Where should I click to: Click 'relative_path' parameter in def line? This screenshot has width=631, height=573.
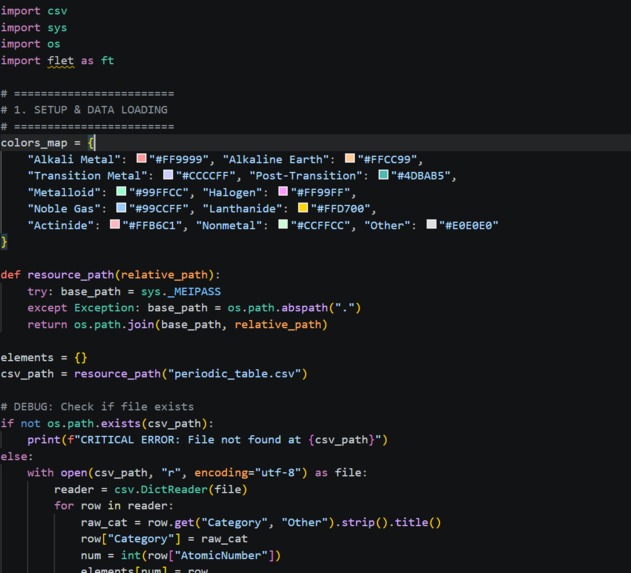click(x=165, y=275)
